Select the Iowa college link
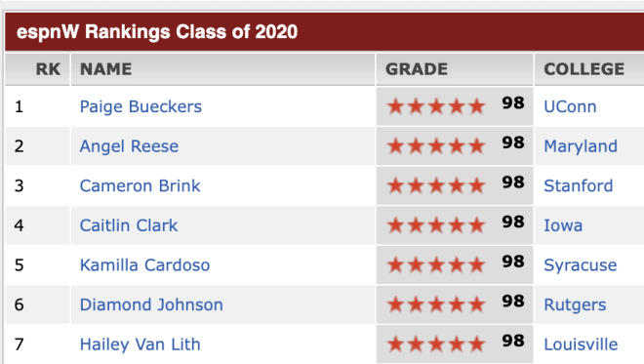644x364 pixels. [x=563, y=225]
